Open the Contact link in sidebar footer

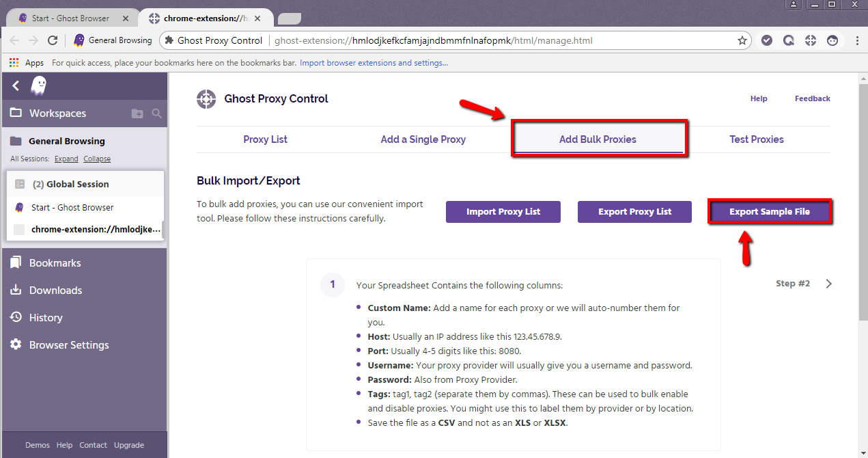pyautogui.click(x=93, y=446)
